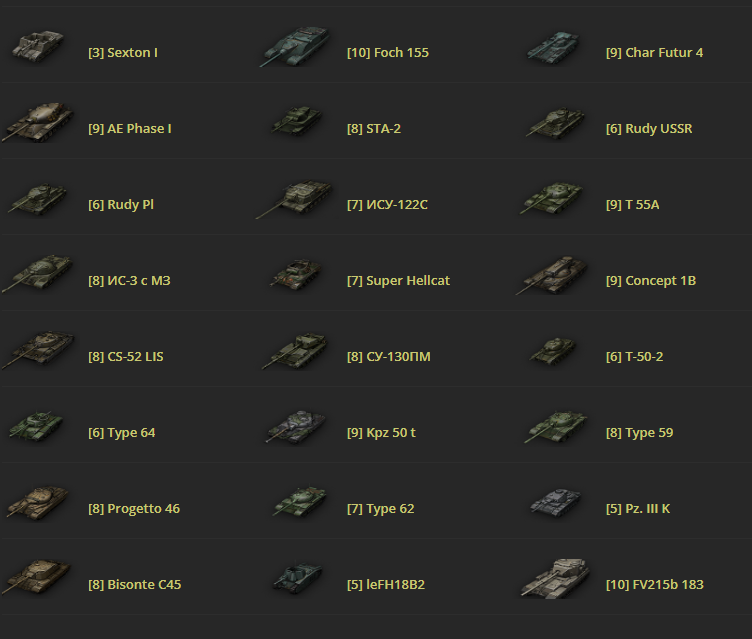Viewport: 752px width, 639px height.
Task: Click the Sexton I tank icon
Action: coord(38,47)
